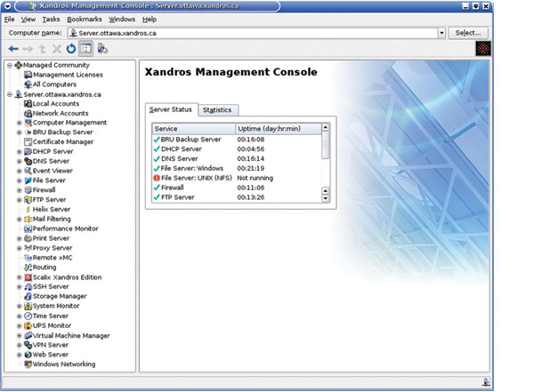Open the Bookmarks menu
The width and height of the screenshot is (534, 392).
pyautogui.click(x=85, y=19)
